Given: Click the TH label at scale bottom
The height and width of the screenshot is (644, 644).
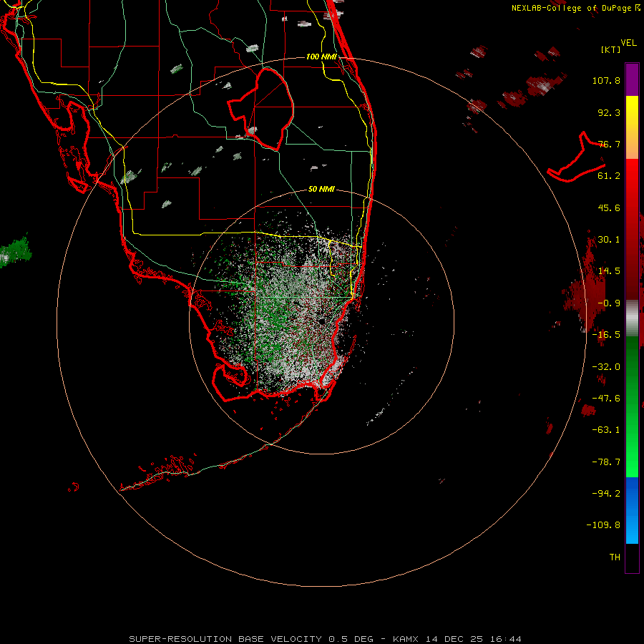Looking at the screenshot, I should [615, 557].
